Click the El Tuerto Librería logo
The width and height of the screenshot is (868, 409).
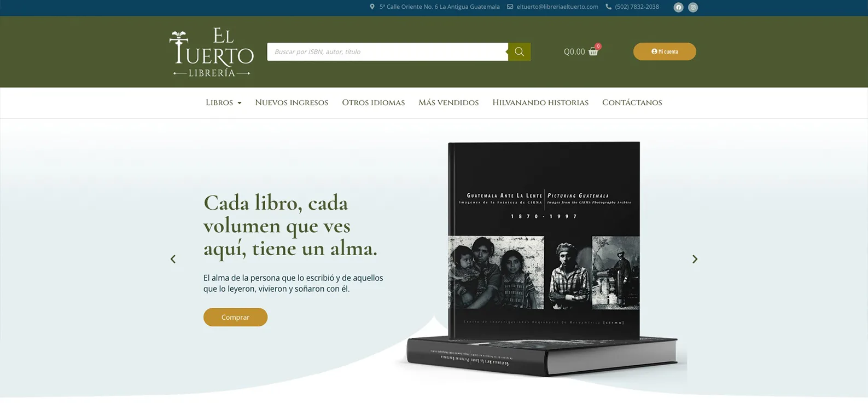click(x=211, y=52)
